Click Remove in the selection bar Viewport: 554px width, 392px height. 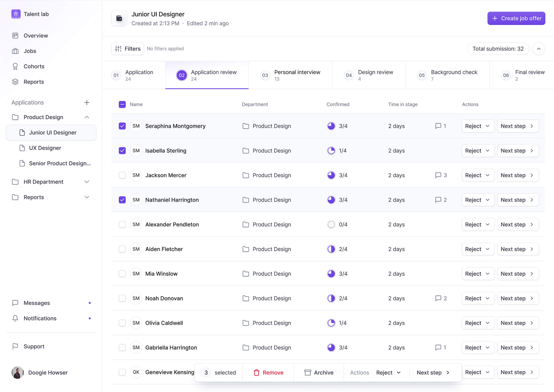[268, 372]
